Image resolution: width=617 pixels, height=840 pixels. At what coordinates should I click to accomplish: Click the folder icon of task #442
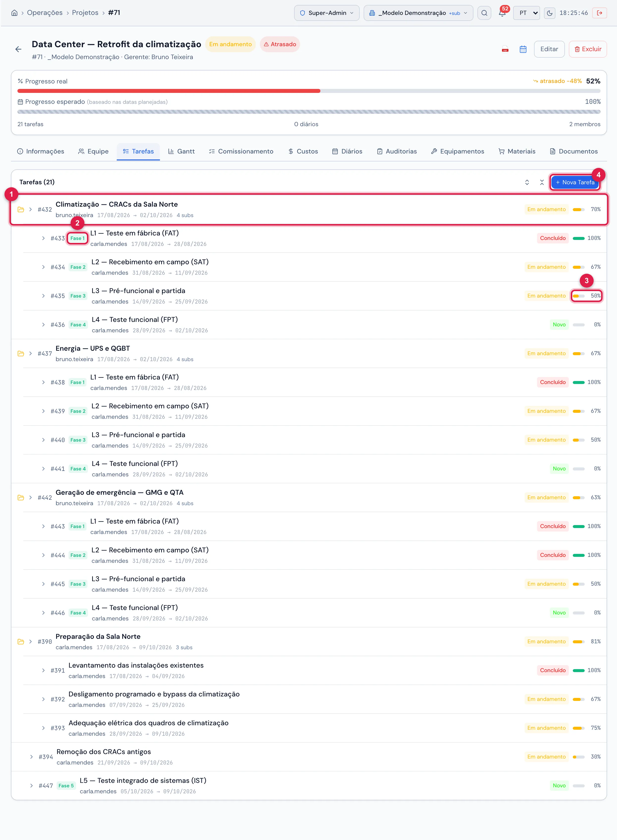tap(21, 497)
